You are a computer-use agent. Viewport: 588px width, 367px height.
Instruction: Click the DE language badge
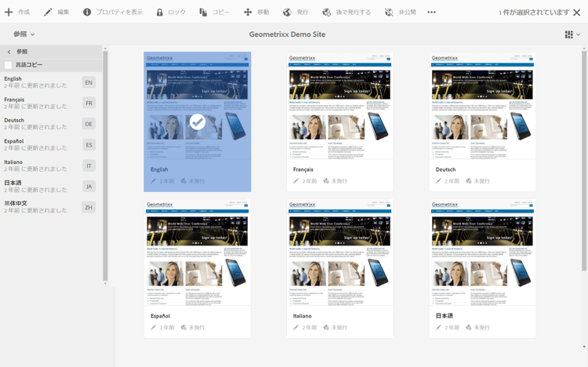tap(89, 124)
